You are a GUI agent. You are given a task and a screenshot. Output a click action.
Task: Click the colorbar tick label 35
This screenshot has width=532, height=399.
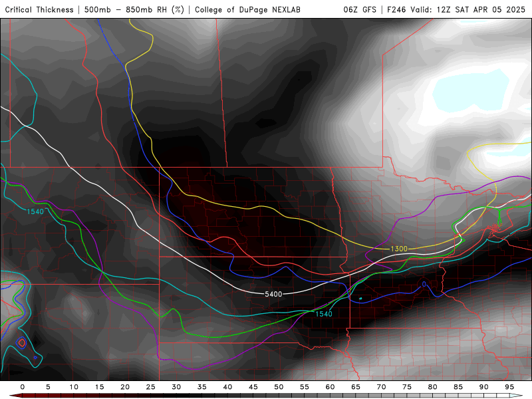coord(202,387)
